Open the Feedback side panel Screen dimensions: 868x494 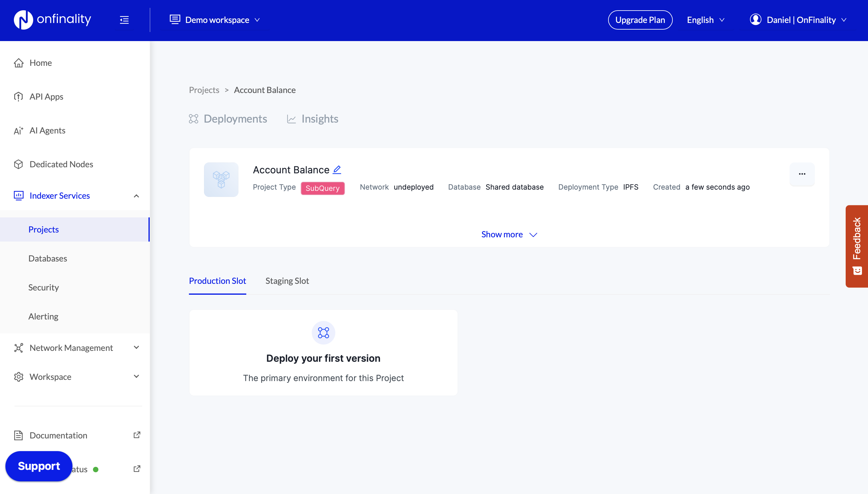coord(857,246)
